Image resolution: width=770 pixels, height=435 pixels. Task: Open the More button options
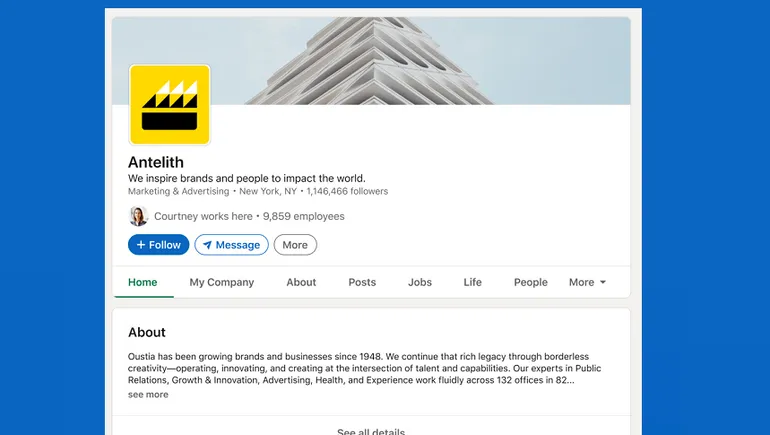[x=295, y=245]
